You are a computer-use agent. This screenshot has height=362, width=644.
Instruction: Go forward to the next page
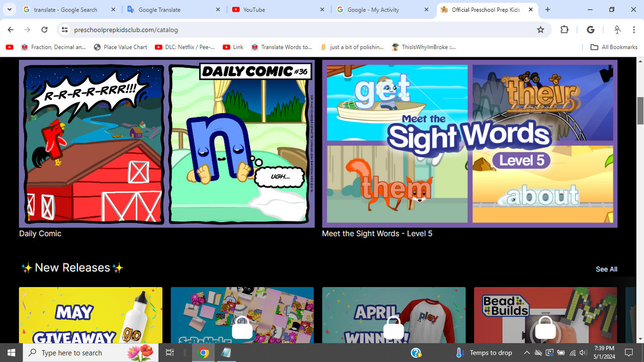(28, 30)
